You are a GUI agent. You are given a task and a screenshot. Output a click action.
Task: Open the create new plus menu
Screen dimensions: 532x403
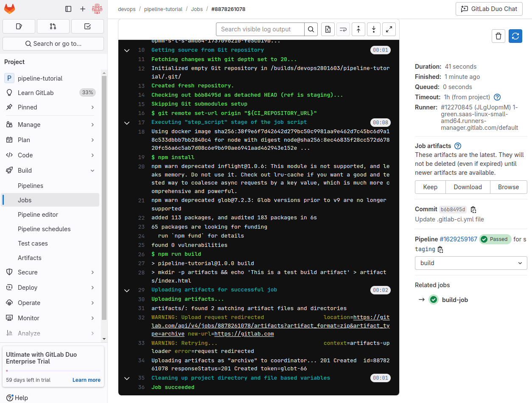click(x=83, y=9)
